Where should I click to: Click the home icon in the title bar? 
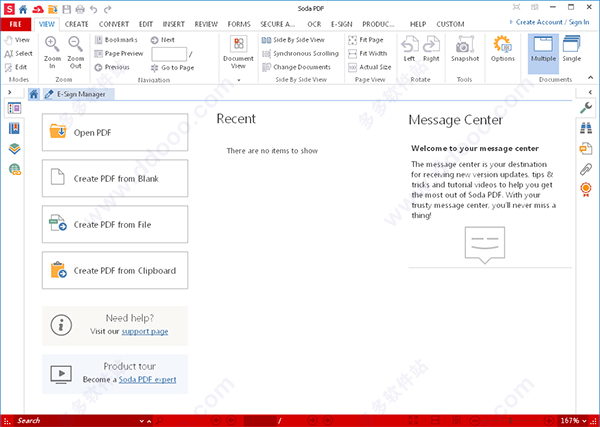(23, 9)
